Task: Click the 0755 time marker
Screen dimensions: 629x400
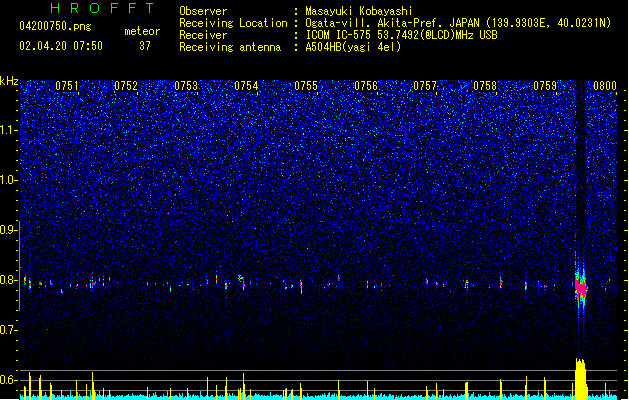Action: (x=306, y=86)
